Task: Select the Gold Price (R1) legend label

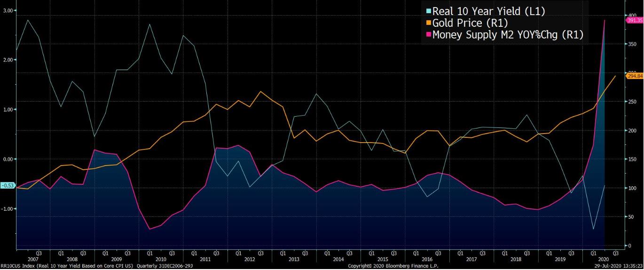Action: (x=470, y=23)
